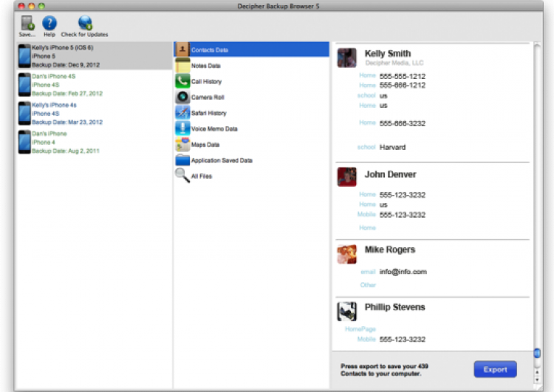
Task: Click the Application Saved Data folder icon
Action: point(182,160)
